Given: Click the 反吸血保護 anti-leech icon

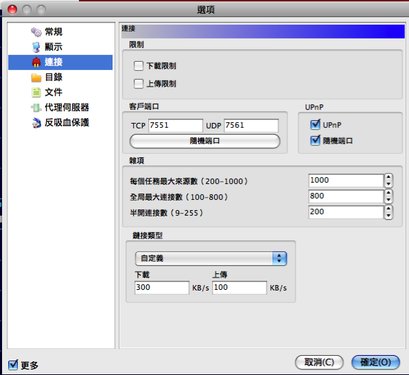Looking at the screenshot, I should pos(36,123).
